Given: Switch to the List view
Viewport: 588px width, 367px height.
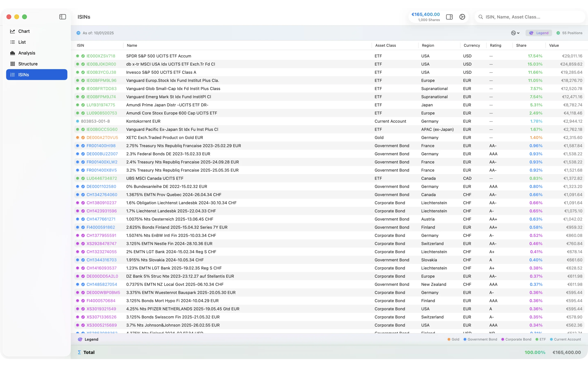Looking at the screenshot, I should tap(22, 42).
